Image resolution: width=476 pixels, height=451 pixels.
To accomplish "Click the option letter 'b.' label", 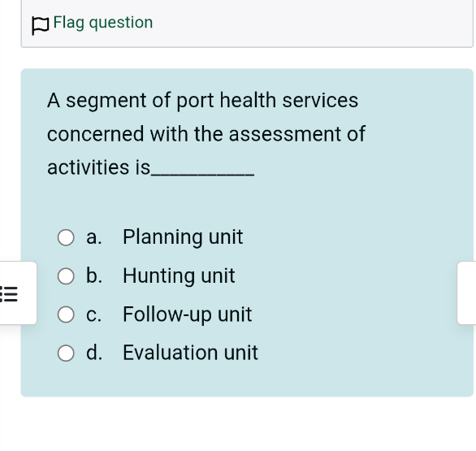I will [x=94, y=275].
